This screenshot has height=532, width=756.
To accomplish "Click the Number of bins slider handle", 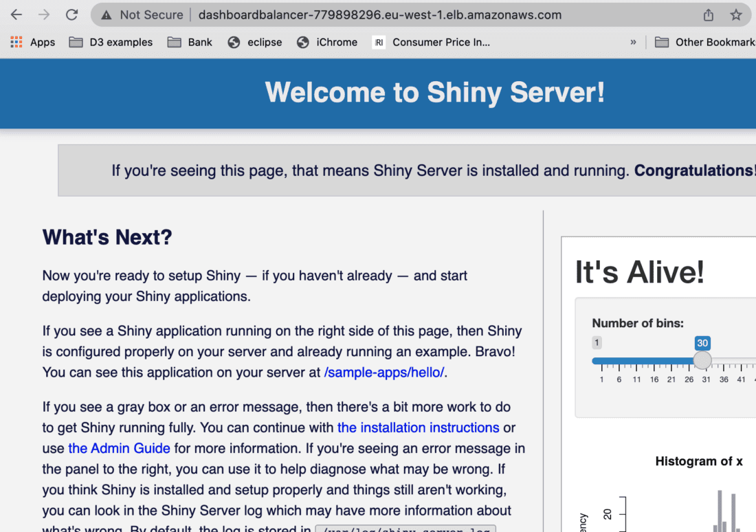I will (x=702, y=360).
